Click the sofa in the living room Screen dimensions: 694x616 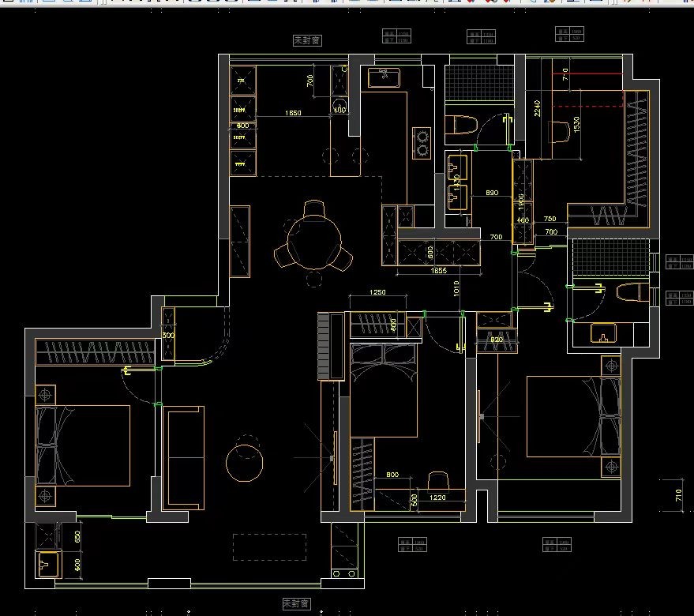tap(184, 456)
